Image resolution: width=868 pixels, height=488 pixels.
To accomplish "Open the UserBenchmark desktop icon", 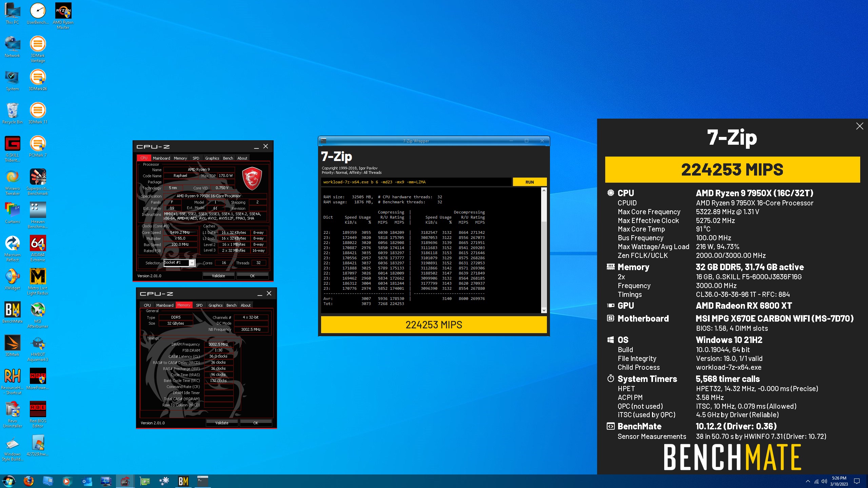I will pos(38,14).
